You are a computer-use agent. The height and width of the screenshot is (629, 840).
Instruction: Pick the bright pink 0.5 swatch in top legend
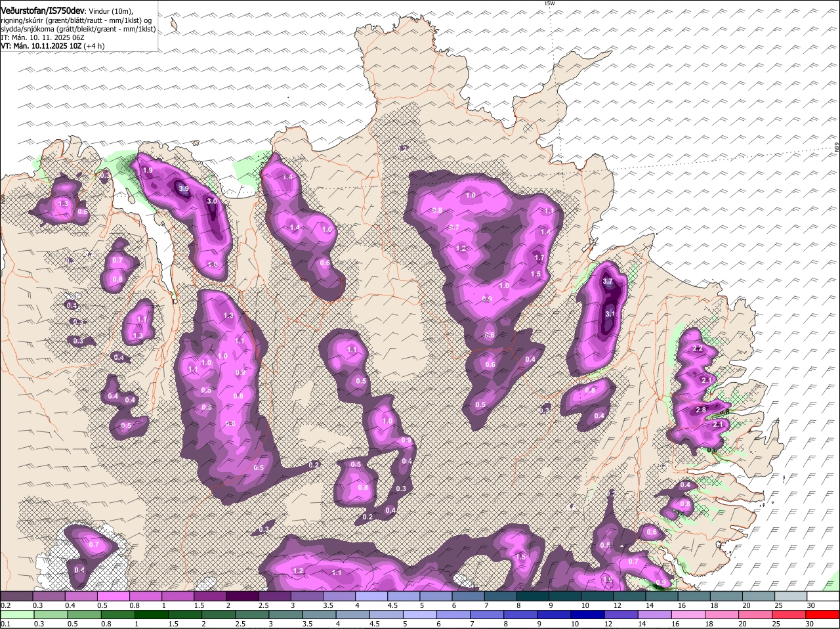click(113, 596)
